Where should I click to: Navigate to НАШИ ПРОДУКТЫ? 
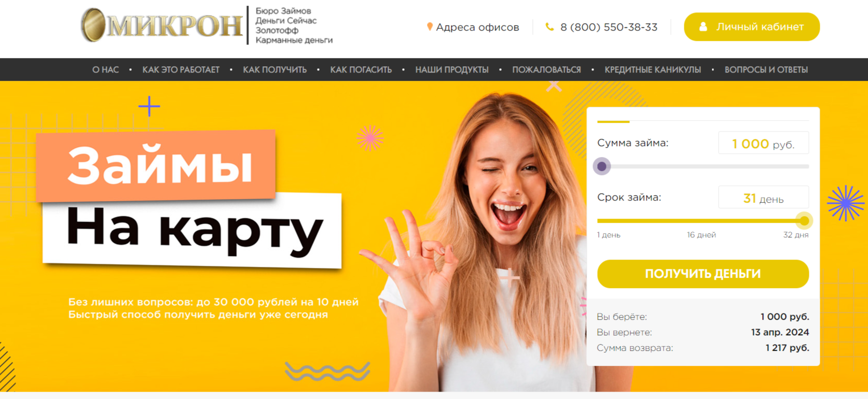(452, 69)
